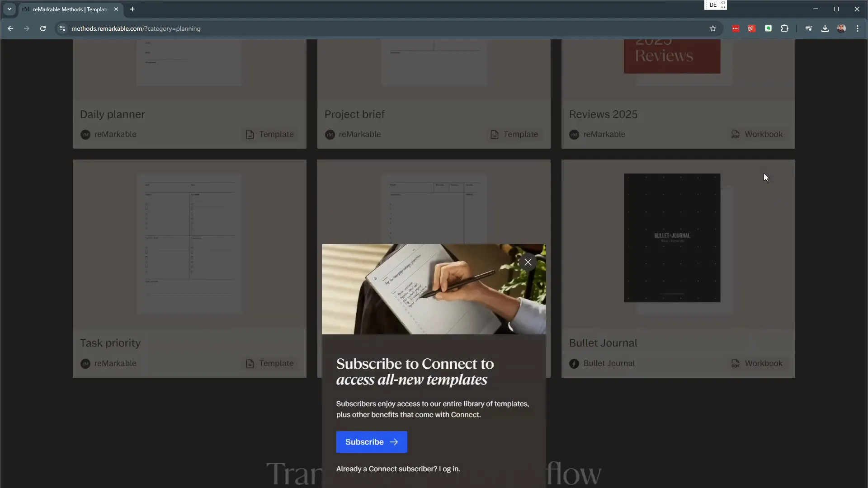This screenshot has width=868, height=488.
Task: Select the reMarkable Methods browser tab
Action: pos(71,9)
